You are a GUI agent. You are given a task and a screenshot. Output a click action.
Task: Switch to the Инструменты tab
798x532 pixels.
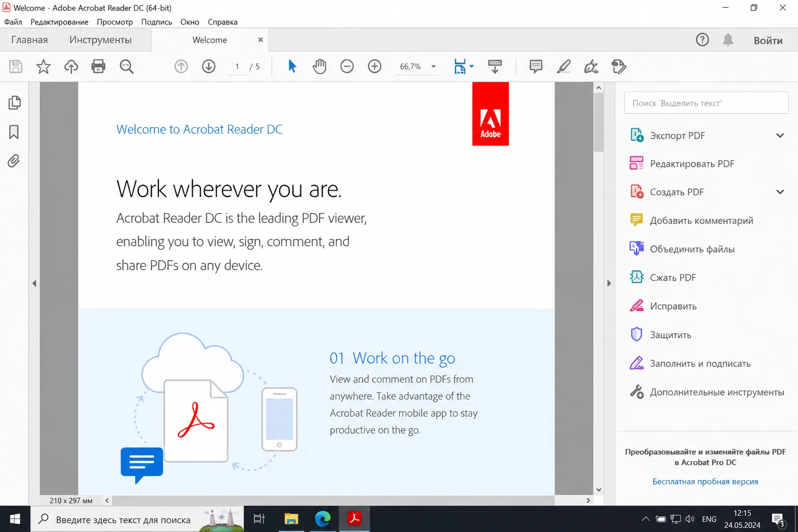click(x=100, y=40)
